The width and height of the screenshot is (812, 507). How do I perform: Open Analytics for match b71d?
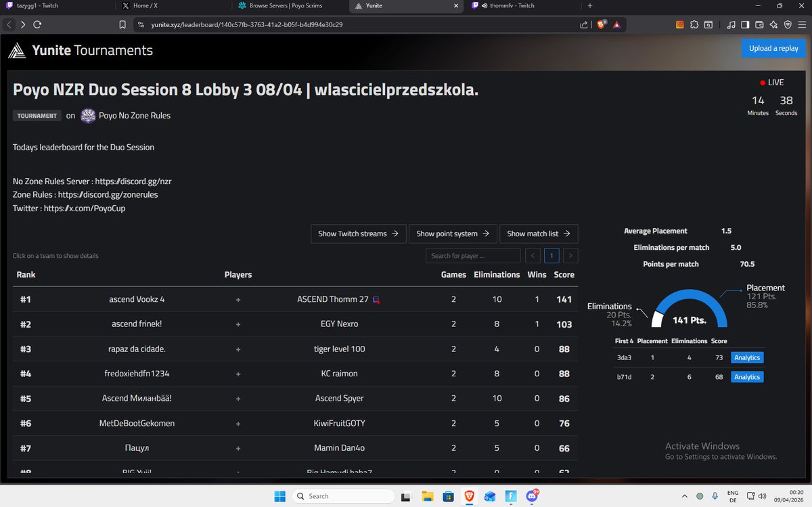coord(747,377)
